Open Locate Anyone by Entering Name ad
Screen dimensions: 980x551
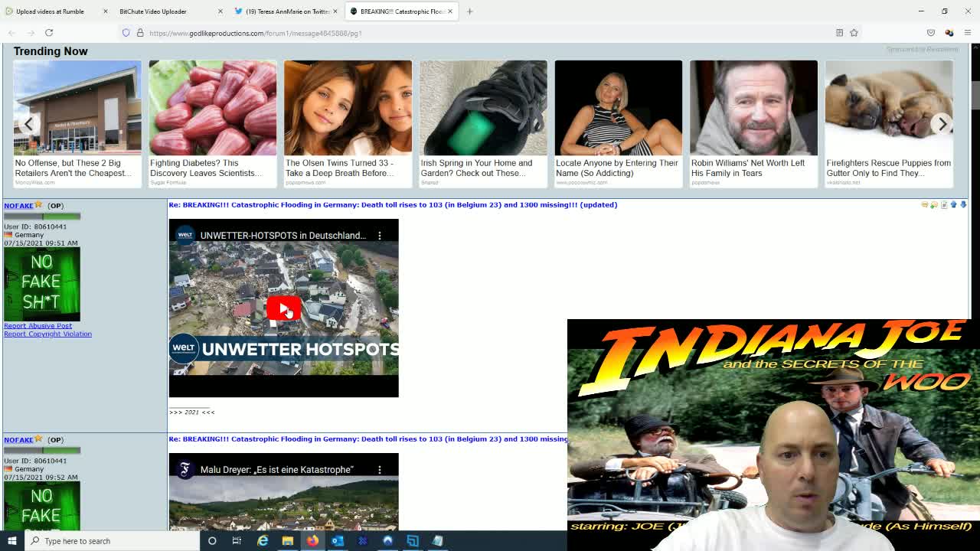[618, 124]
